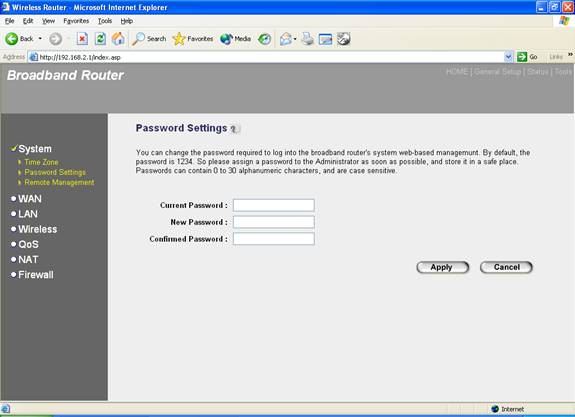
Task: Go to the Home house icon
Action: [118, 39]
